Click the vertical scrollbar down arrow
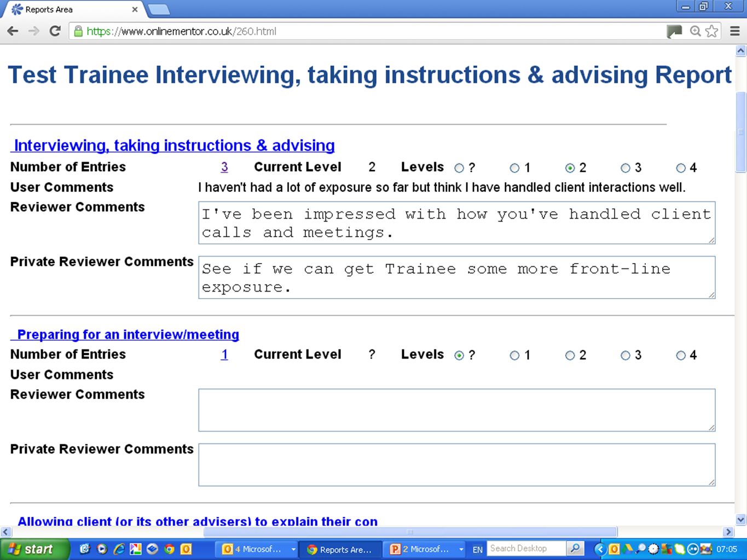 [741, 520]
